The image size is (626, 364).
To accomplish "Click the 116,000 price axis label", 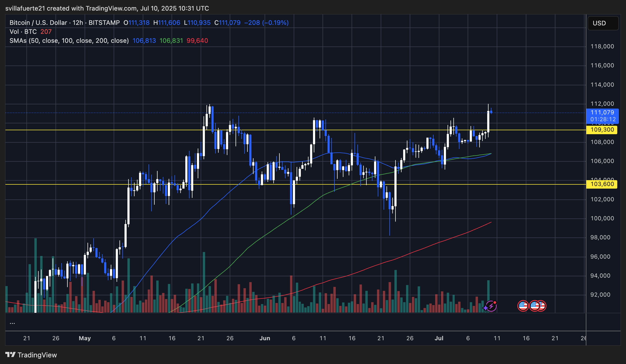I will click(602, 66).
